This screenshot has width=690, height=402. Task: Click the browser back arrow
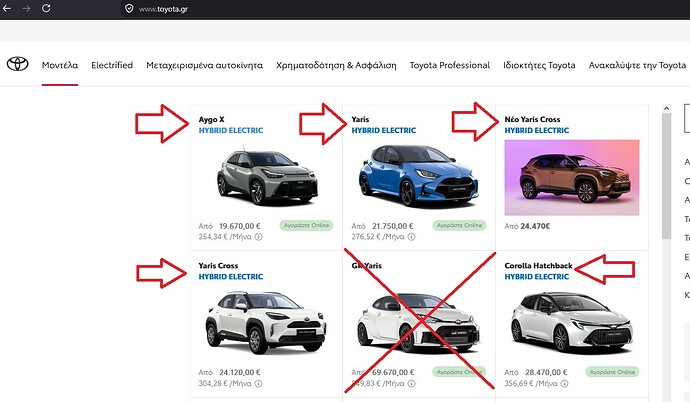point(7,8)
